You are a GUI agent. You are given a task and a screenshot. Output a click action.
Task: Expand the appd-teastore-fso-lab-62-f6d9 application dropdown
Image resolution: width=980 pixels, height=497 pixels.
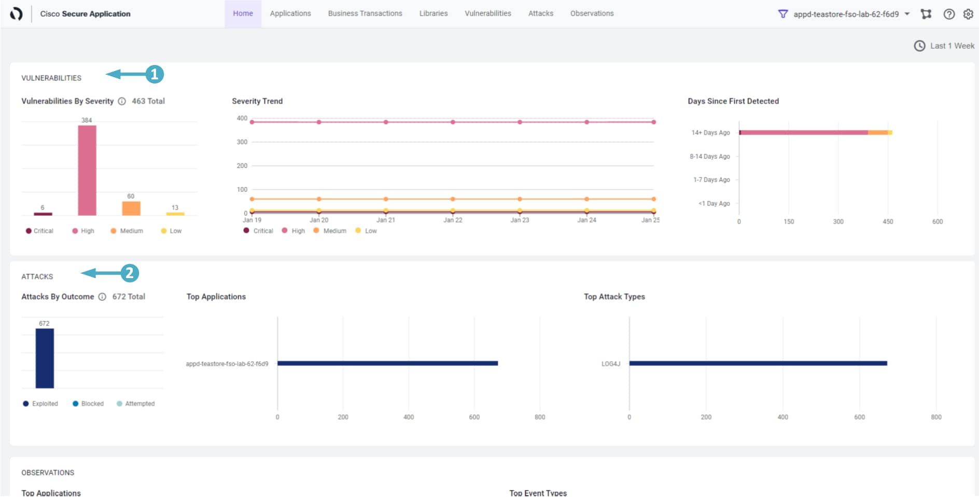(x=846, y=14)
